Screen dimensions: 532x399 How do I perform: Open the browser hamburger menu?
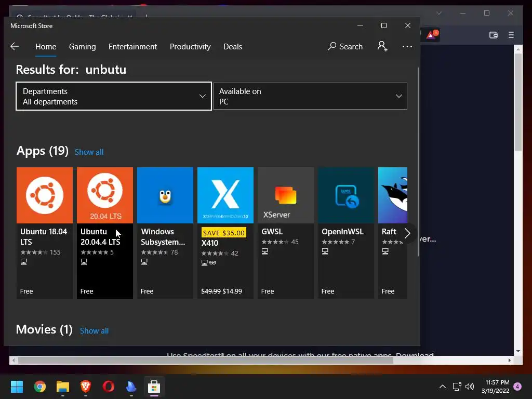(511, 35)
